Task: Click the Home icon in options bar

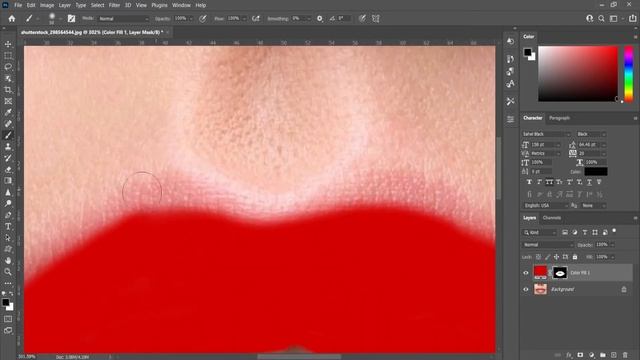Action: [x=12, y=19]
